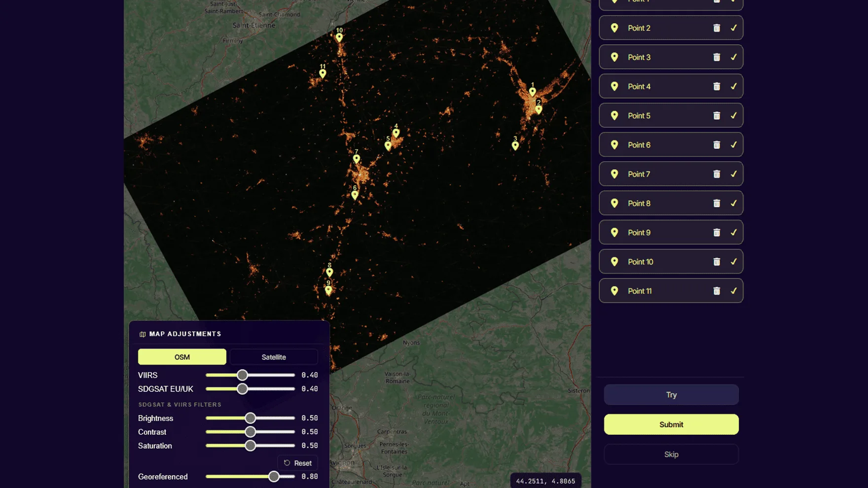868x488 pixels.
Task: Click the location pin beside Point 7
Action: (615, 174)
